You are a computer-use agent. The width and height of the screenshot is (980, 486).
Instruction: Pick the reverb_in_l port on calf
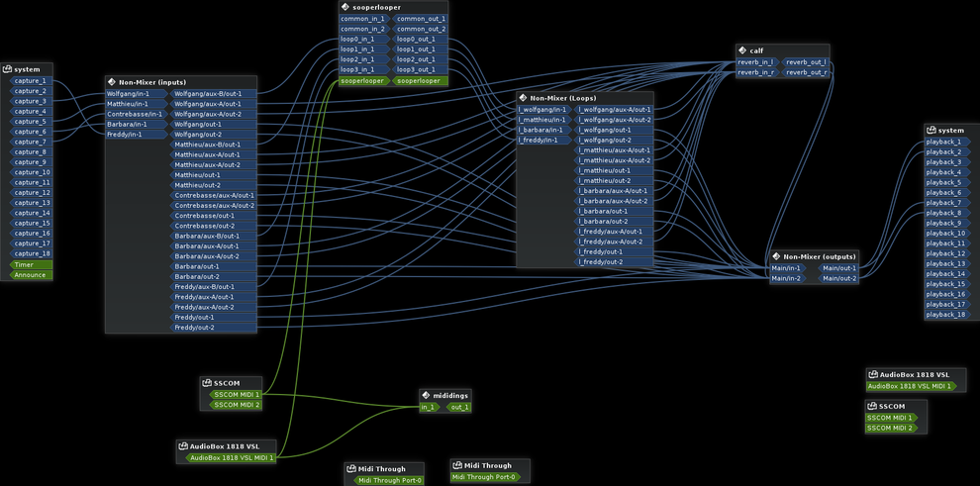(755, 62)
